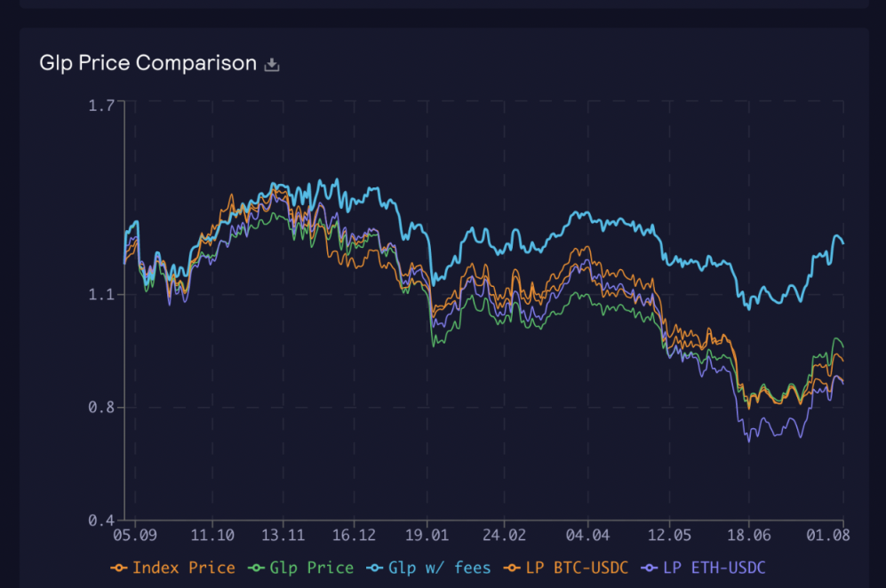This screenshot has height=588, width=886.
Task: Click the download chart icon beside the title
Action: pyautogui.click(x=270, y=63)
